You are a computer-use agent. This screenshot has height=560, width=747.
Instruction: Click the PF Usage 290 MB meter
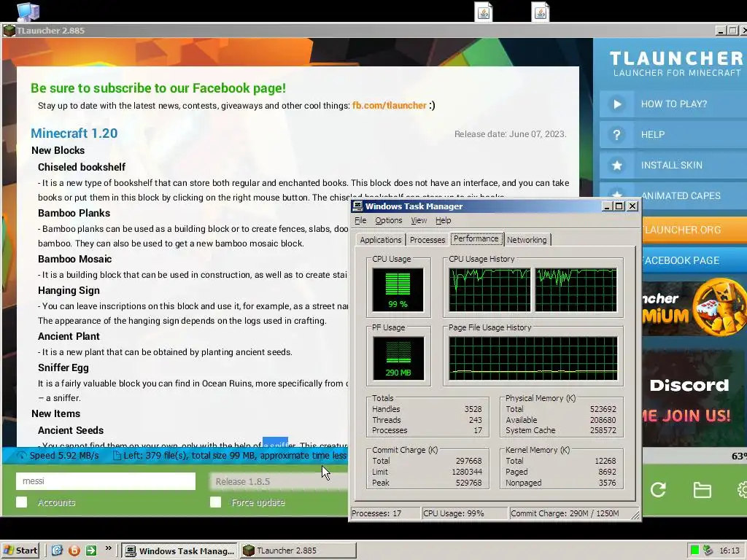tap(398, 358)
